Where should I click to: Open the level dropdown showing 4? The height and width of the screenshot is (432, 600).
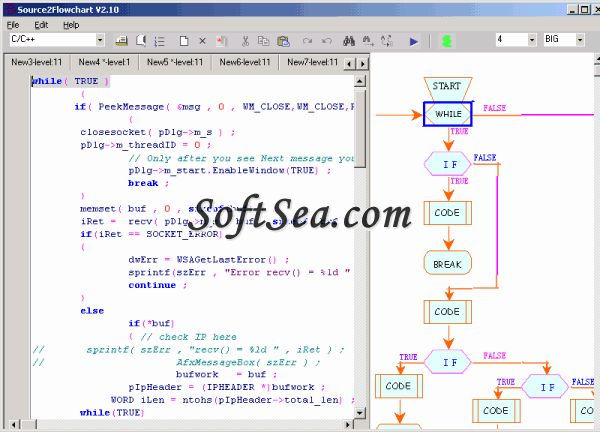tap(532, 39)
